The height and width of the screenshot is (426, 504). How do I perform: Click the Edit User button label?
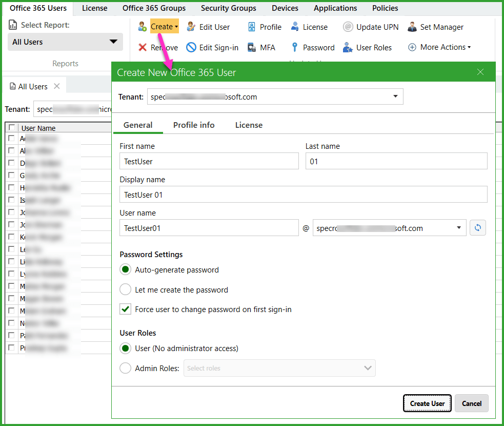click(x=214, y=27)
